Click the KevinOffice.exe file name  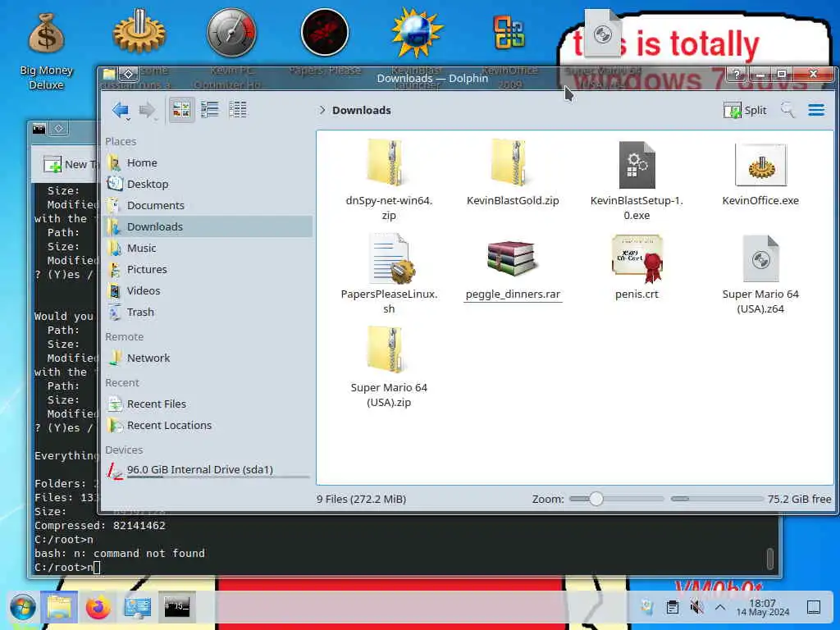pos(760,200)
